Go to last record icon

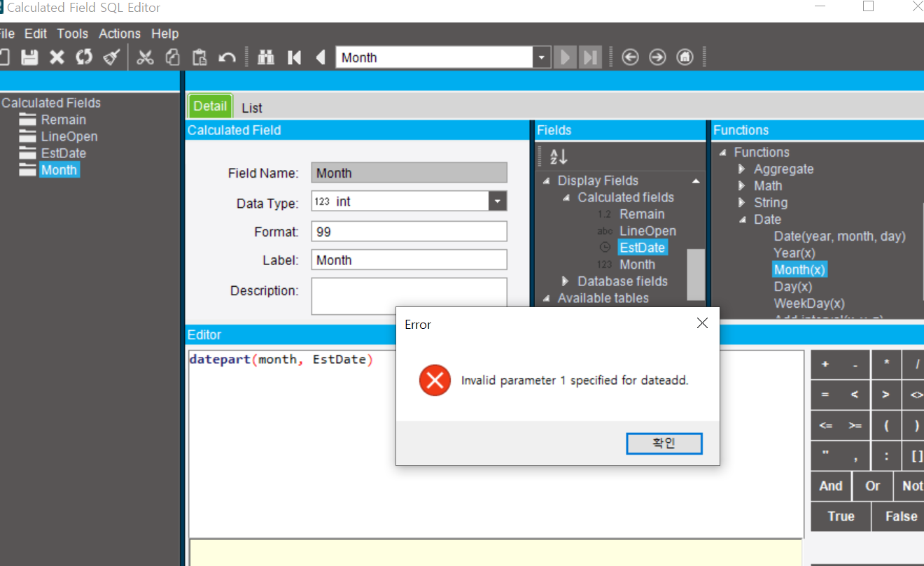click(x=591, y=57)
